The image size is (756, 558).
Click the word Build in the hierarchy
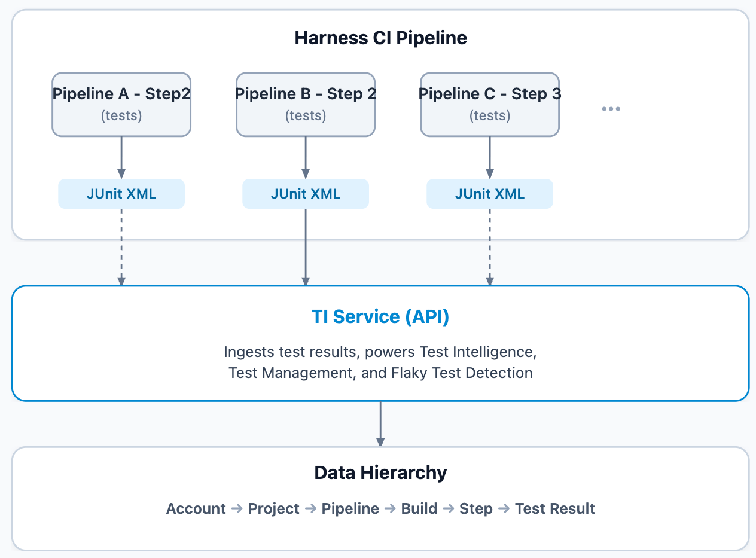[419, 509]
